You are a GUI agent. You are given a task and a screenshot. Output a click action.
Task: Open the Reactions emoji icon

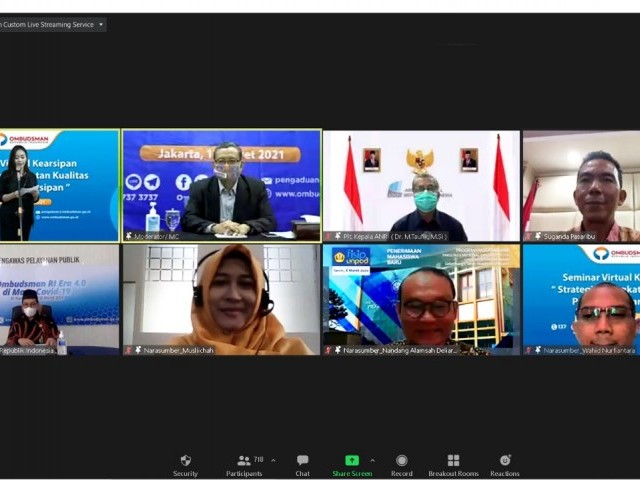504,460
